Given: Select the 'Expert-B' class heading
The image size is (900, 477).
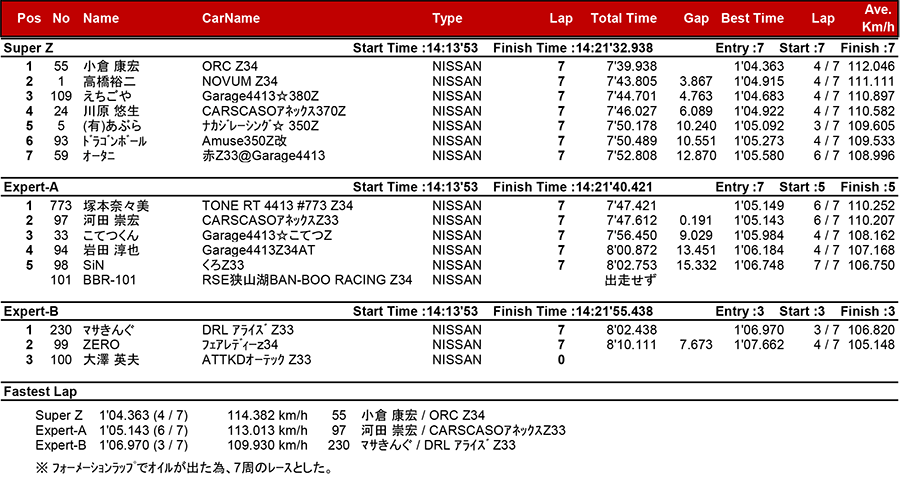Looking at the screenshot, I should point(31,311).
